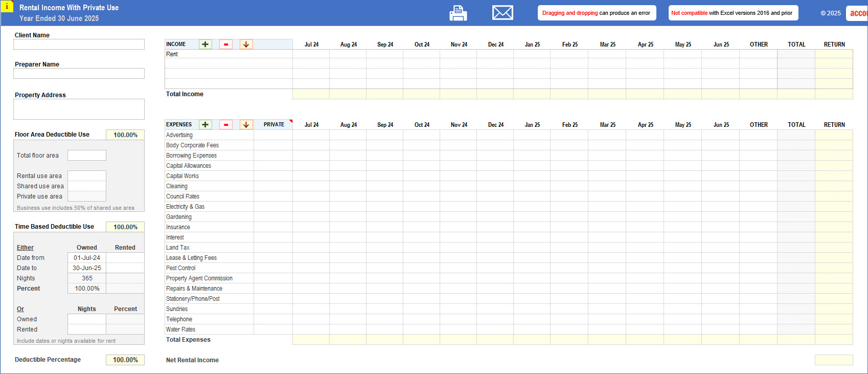Select the Council Rates label
The image size is (868, 374).
182,196
